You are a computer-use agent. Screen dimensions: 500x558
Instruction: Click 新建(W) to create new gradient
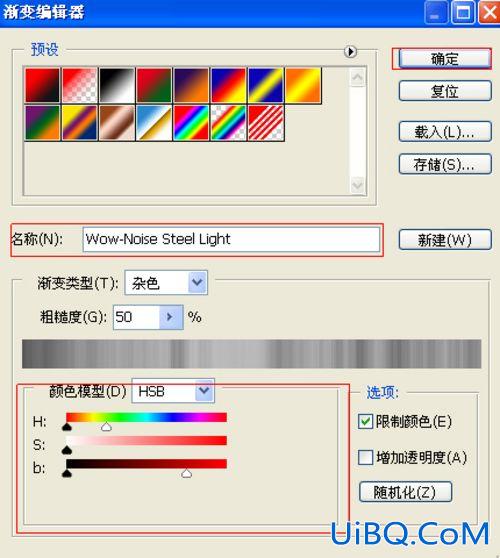click(445, 240)
